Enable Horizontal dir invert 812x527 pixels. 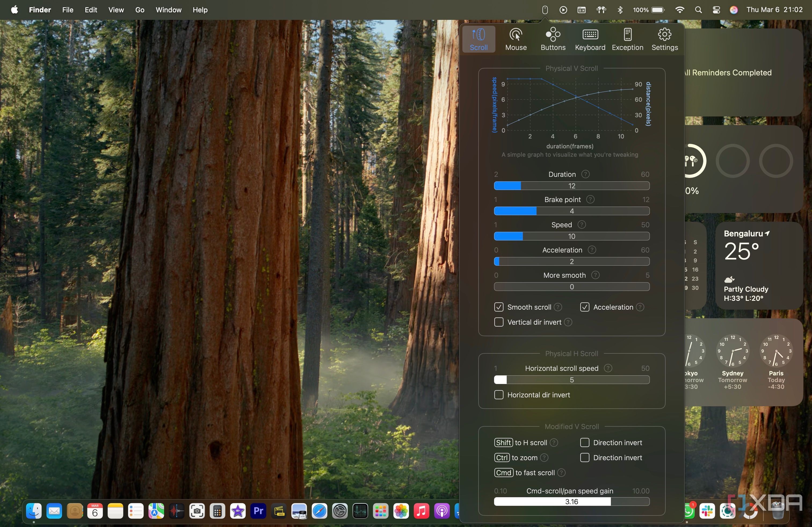[498, 395]
